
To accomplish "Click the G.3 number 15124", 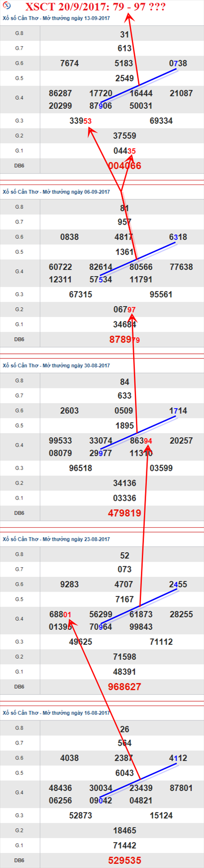I will (161, 815).
